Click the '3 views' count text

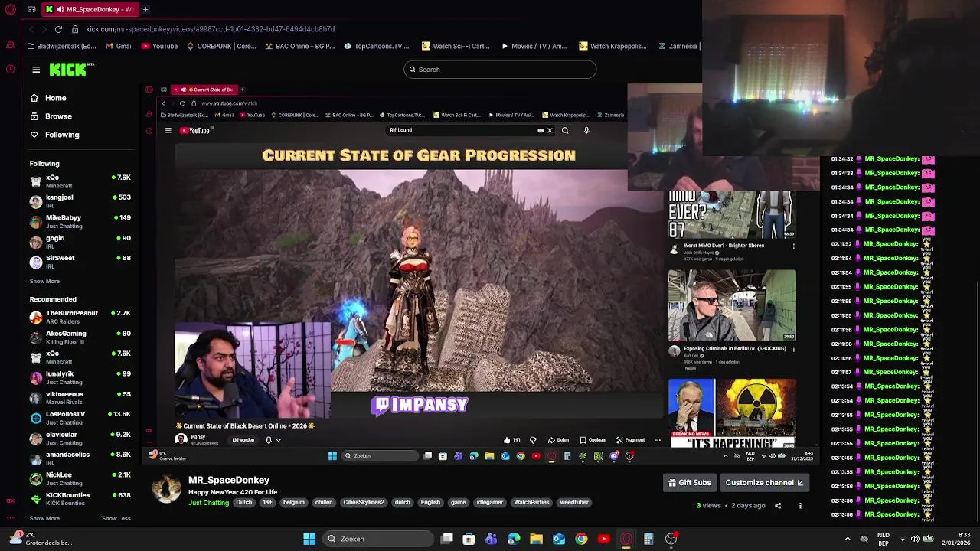coord(708,506)
